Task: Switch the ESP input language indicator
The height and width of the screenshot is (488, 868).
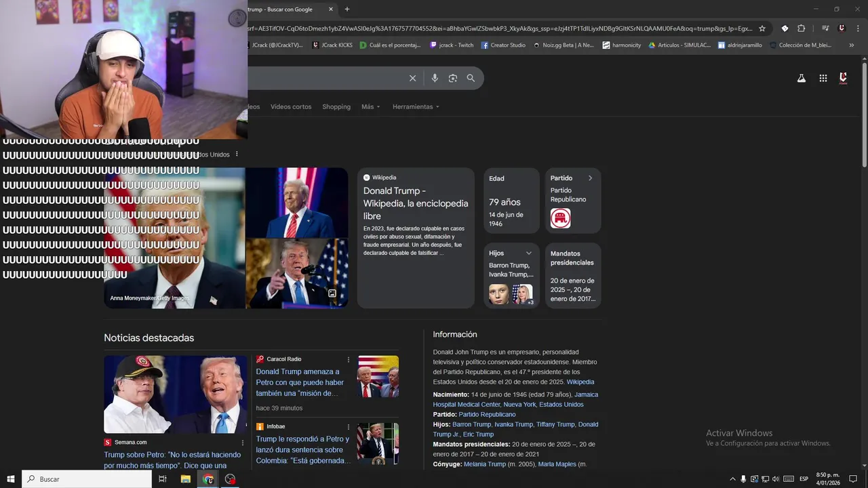Action: click(x=804, y=479)
